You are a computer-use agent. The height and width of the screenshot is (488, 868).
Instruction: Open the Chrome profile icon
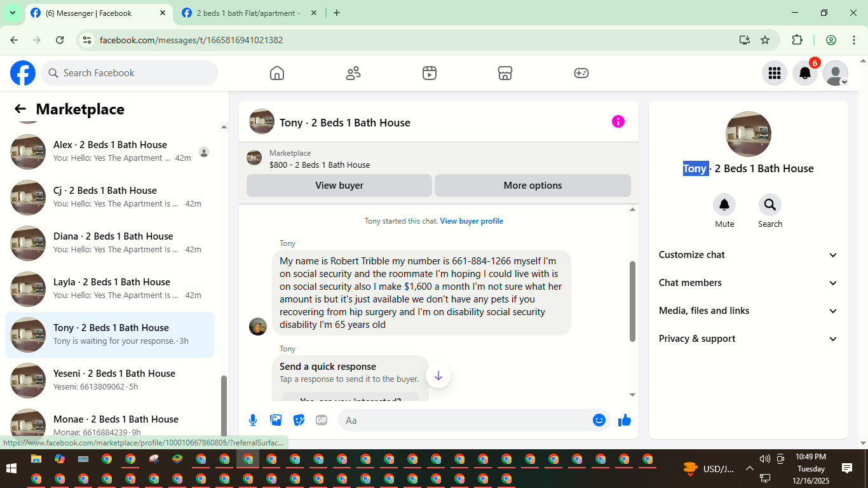(x=831, y=40)
